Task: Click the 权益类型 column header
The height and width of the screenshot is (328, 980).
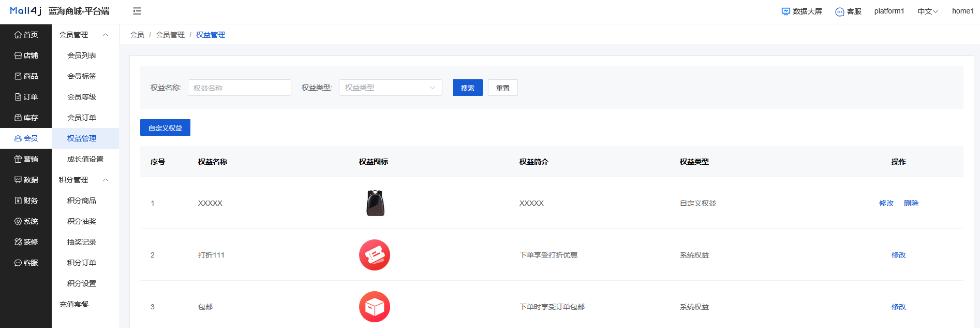Action: coord(694,162)
